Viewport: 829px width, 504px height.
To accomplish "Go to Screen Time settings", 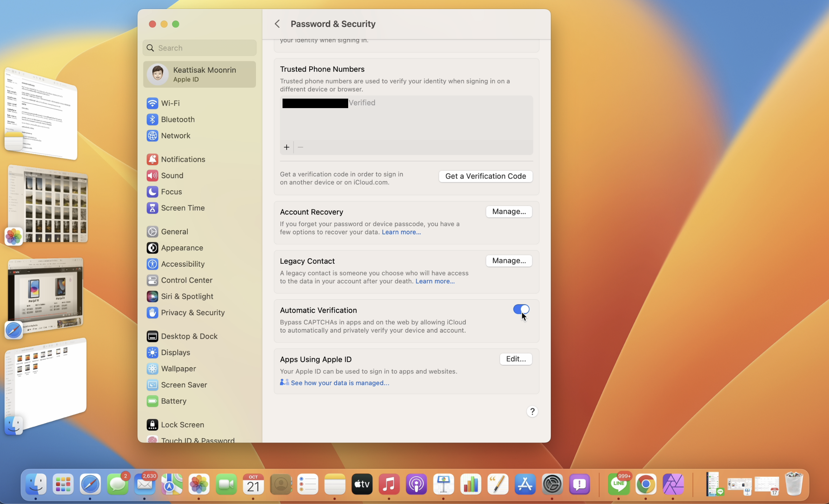I will click(182, 208).
